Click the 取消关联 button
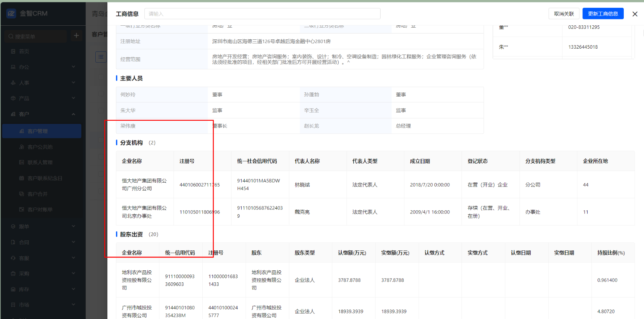The width and height of the screenshot is (644, 319). (564, 14)
